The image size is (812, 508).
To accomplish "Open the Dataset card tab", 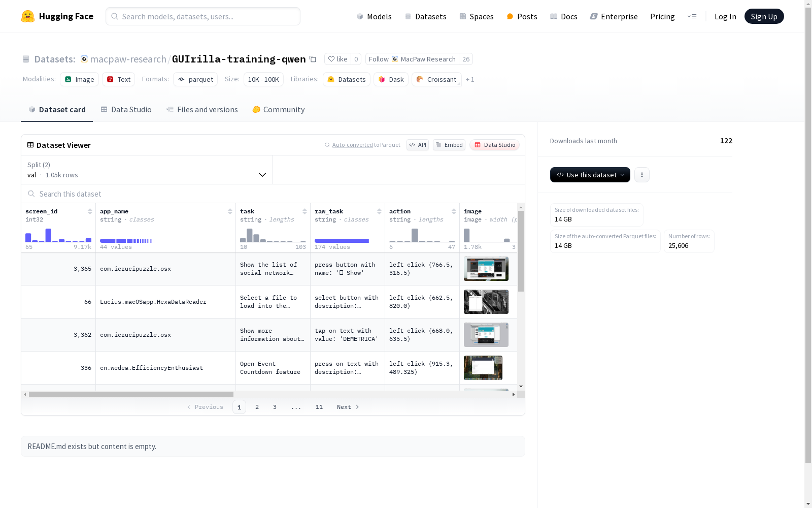I will pyautogui.click(x=57, y=109).
